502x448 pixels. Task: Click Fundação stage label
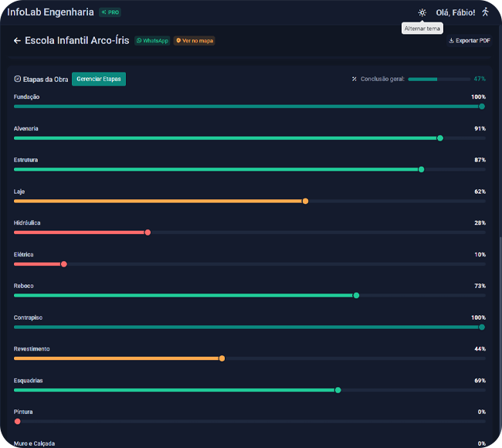[26, 97]
